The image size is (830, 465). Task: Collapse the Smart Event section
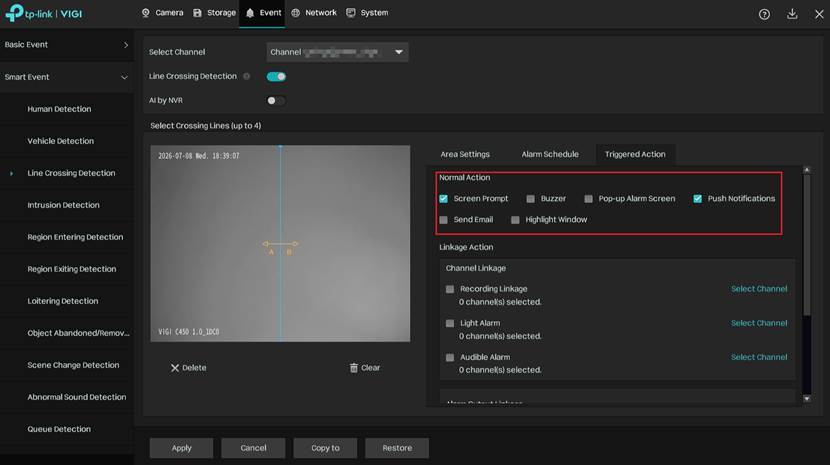(67, 77)
